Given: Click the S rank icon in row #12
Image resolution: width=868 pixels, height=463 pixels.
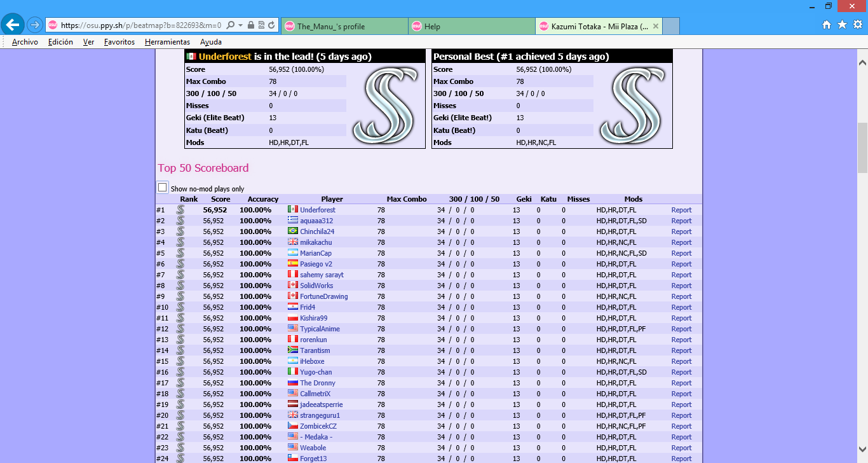Looking at the screenshot, I should 180,328.
